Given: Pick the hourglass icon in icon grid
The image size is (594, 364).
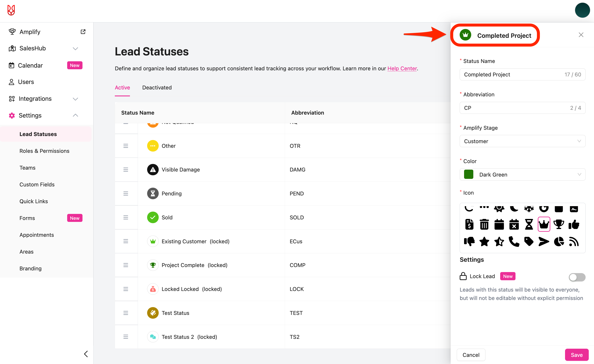Looking at the screenshot, I should click(x=529, y=224).
